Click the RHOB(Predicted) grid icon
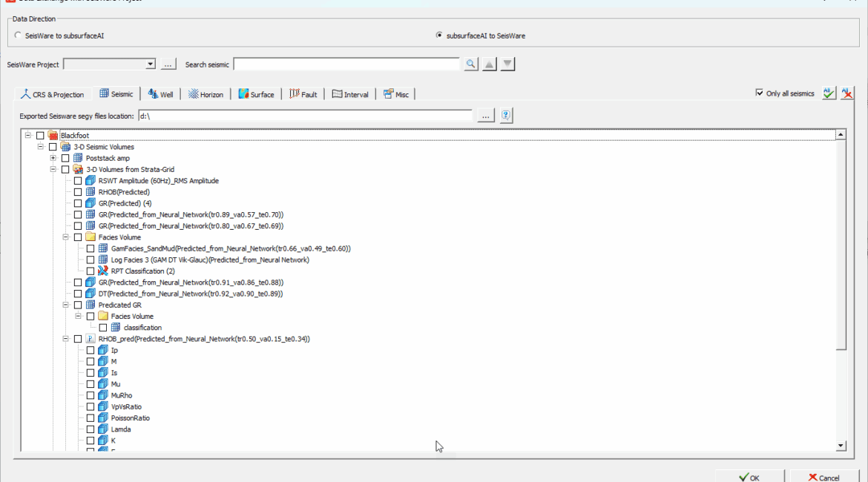Screen dimensions: 868x482 pos(91,191)
